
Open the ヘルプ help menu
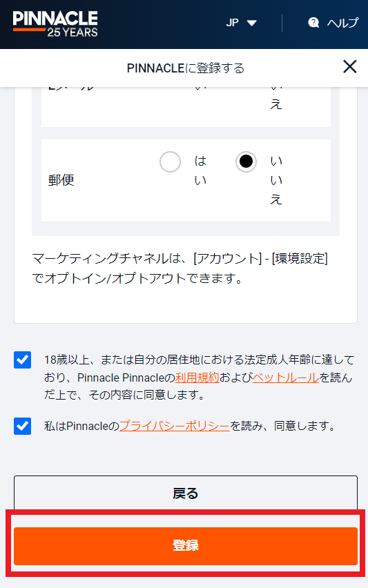point(333,23)
